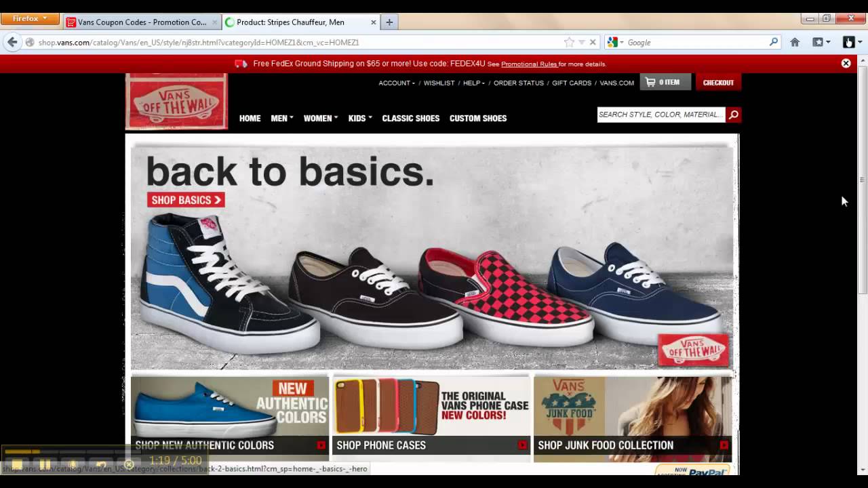868x488 pixels.
Task: Click red arrow on Shop Phone Cases
Action: coord(522,445)
